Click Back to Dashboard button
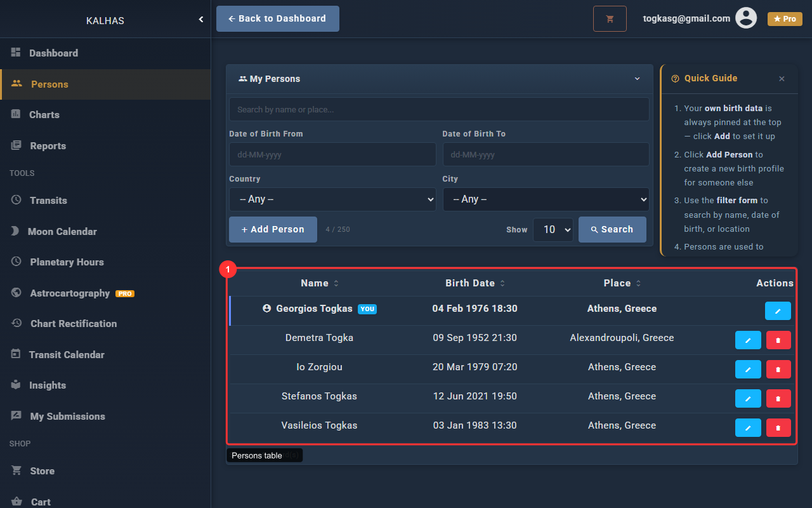 [x=277, y=19]
